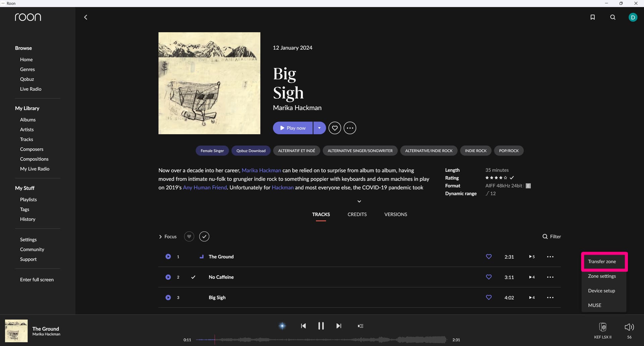Skip to next track
Viewport: 644px width, 346px height.
coord(339,326)
